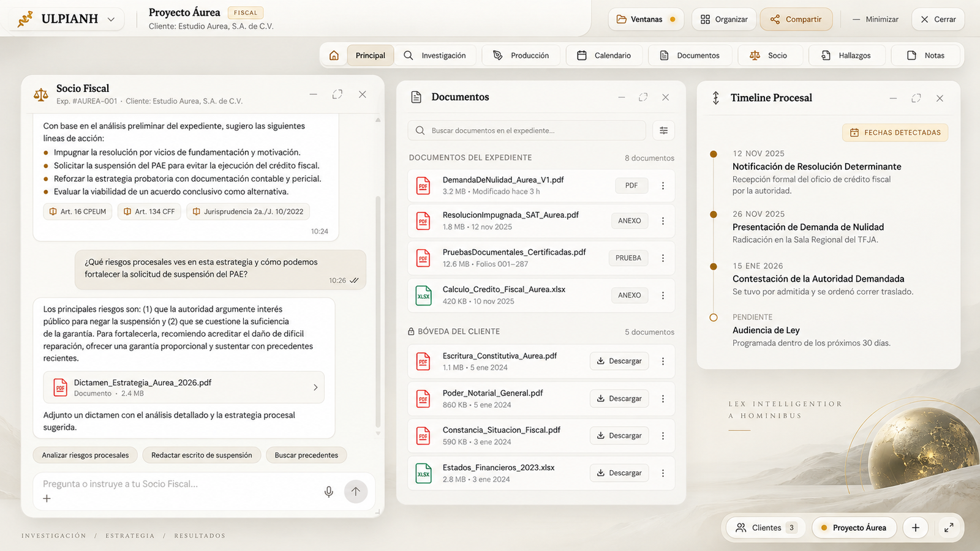Open the Hallazgos tab
The image size is (980, 551).
click(846, 55)
